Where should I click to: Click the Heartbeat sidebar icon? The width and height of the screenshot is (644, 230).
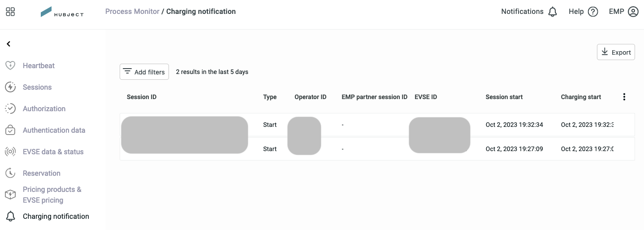pos(10,65)
